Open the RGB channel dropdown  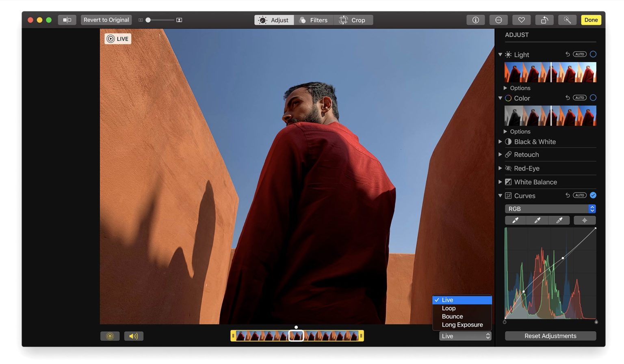(x=550, y=209)
